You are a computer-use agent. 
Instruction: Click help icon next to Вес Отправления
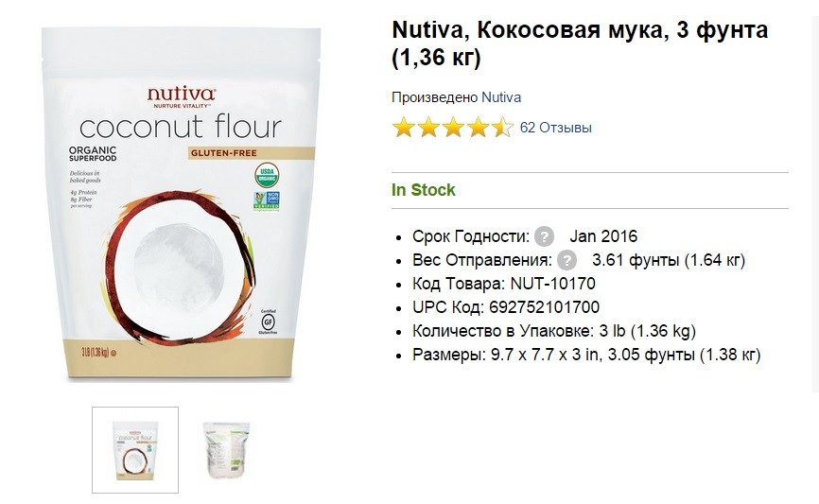(x=566, y=260)
